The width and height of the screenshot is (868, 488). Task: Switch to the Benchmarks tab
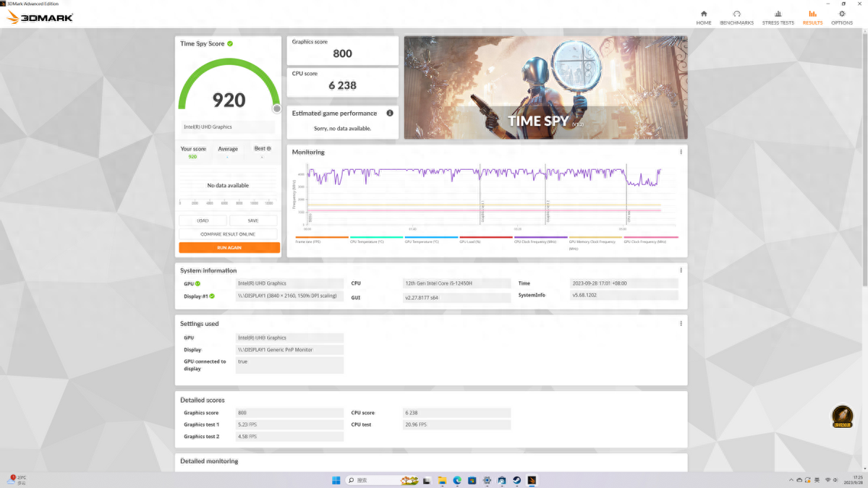tap(736, 17)
